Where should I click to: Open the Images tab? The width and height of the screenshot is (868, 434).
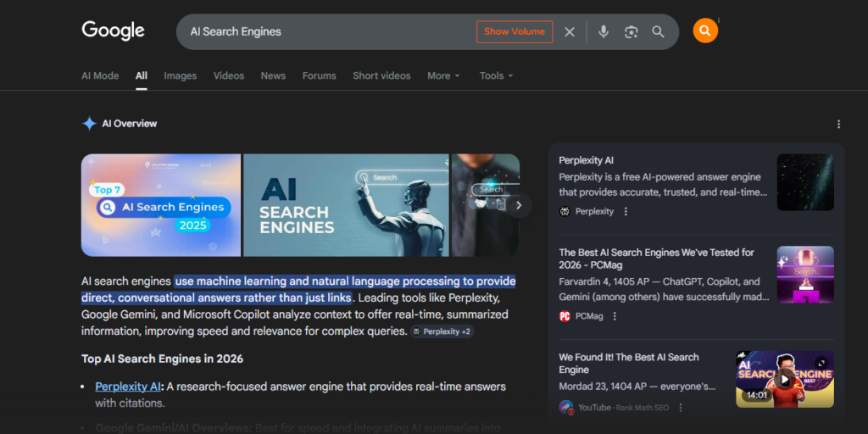pyautogui.click(x=180, y=75)
